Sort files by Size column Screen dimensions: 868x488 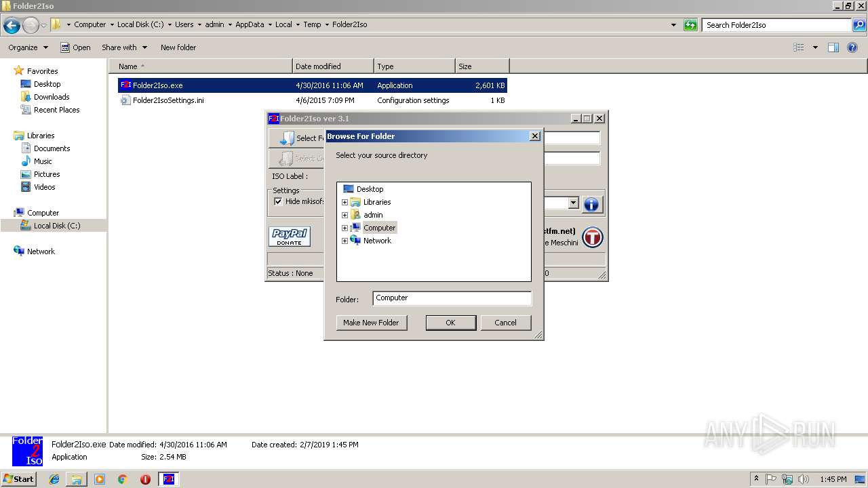482,66
